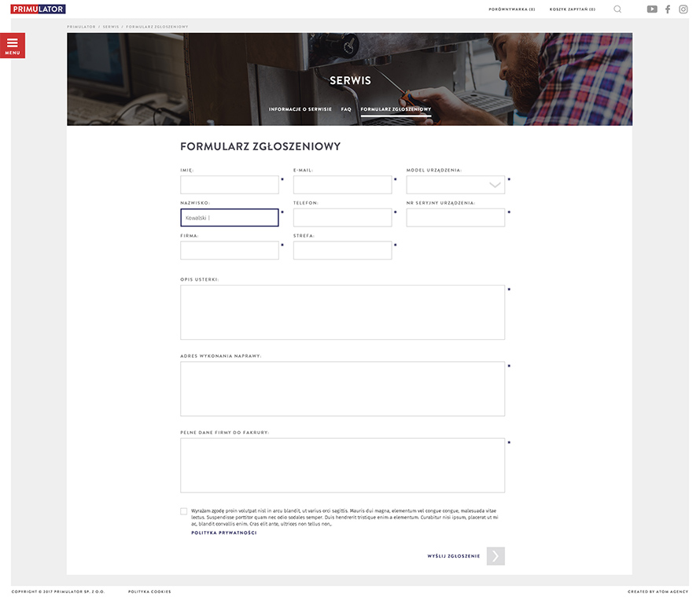Open Koszyk zapytań (0) link
The height and width of the screenshot is (597, 700).
coord(572,9)
